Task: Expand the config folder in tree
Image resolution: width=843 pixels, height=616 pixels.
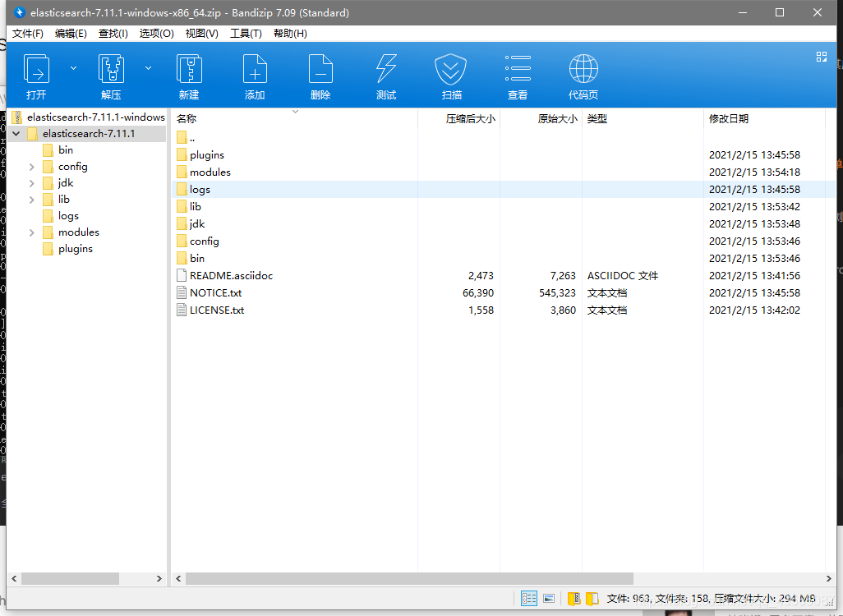Action: point(32,167)
